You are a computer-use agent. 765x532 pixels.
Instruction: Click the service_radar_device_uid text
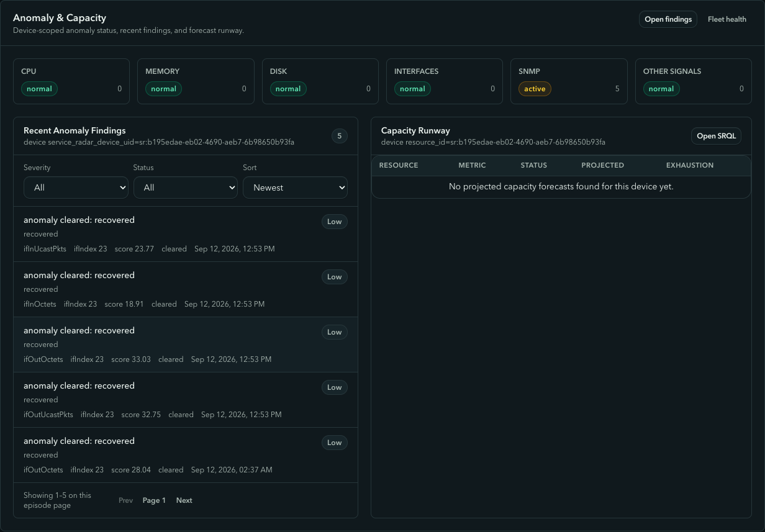(x=159, y=142)
